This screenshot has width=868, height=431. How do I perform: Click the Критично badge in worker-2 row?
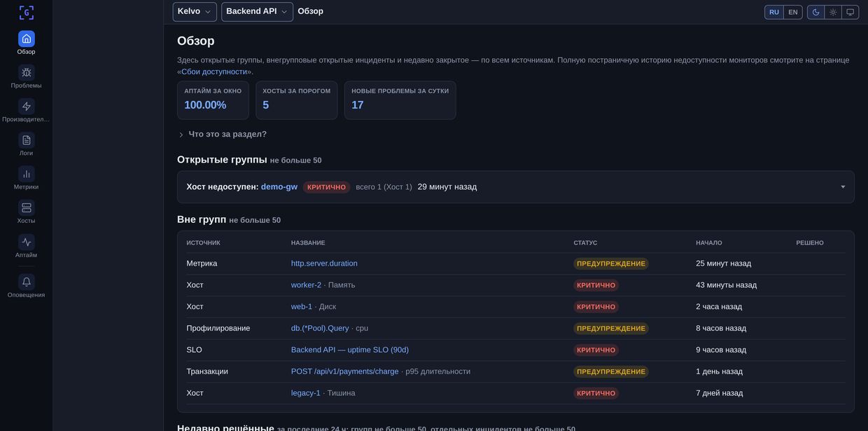596,285
